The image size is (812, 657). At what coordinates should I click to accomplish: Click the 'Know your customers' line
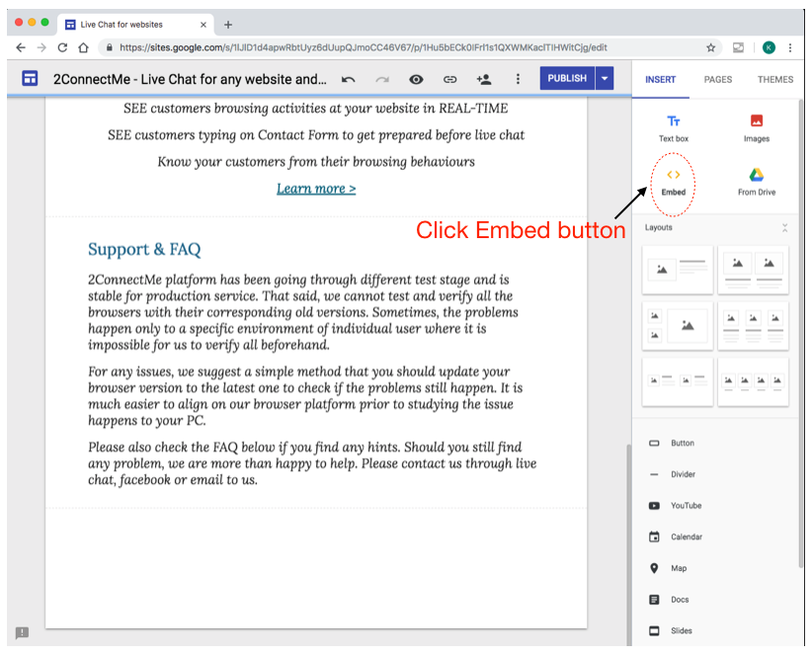pyautogui.click(x=316, y=161)
